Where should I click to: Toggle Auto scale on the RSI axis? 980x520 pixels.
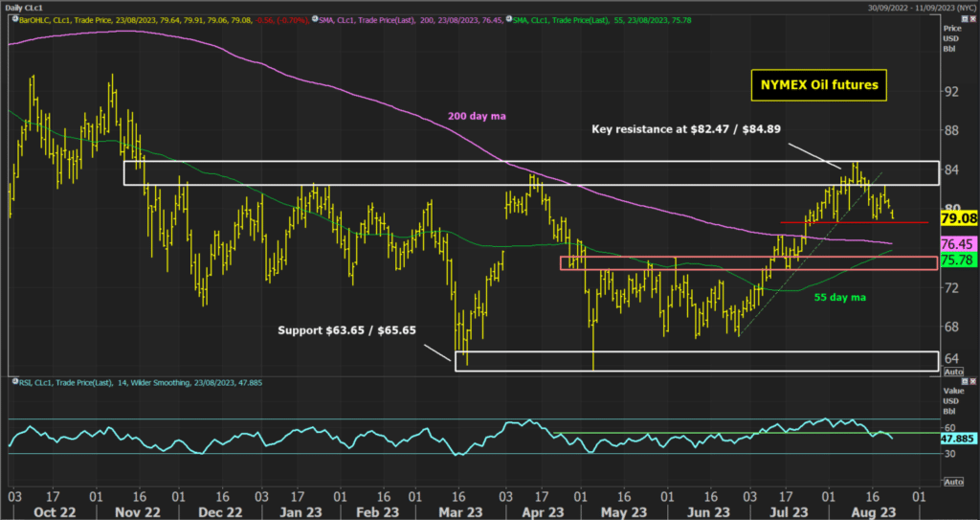954,482
